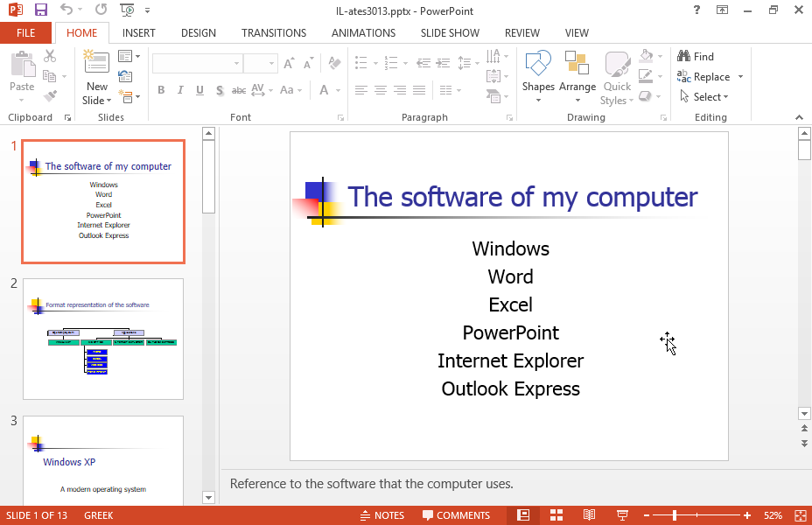Justify the text
Viewport: 812px width, 525px height.
(x=419, y=91)
